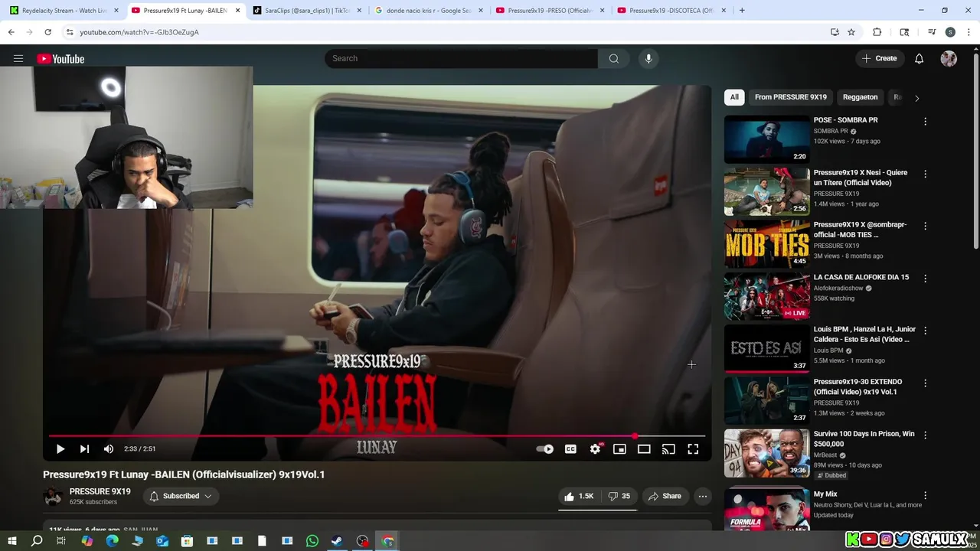
Task: Go back in browser history
Action: [x=11, y=32]
